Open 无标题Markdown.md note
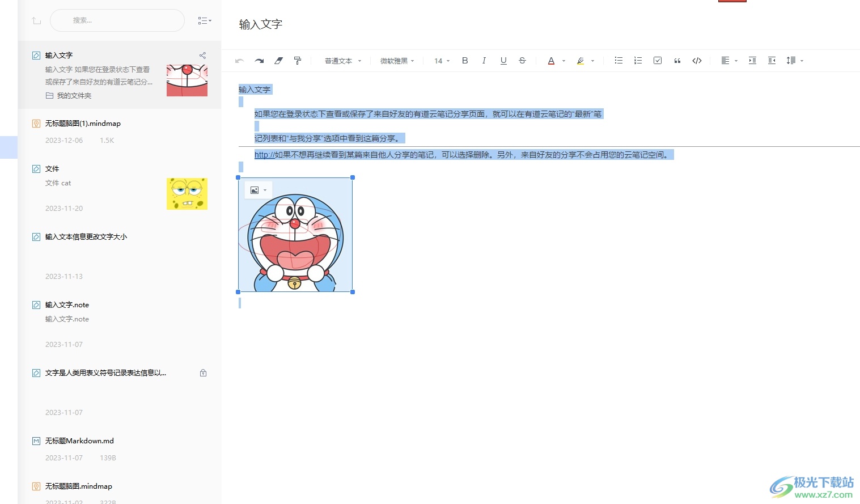The width and height of the screenshot is (860, 504). point(120,449)
